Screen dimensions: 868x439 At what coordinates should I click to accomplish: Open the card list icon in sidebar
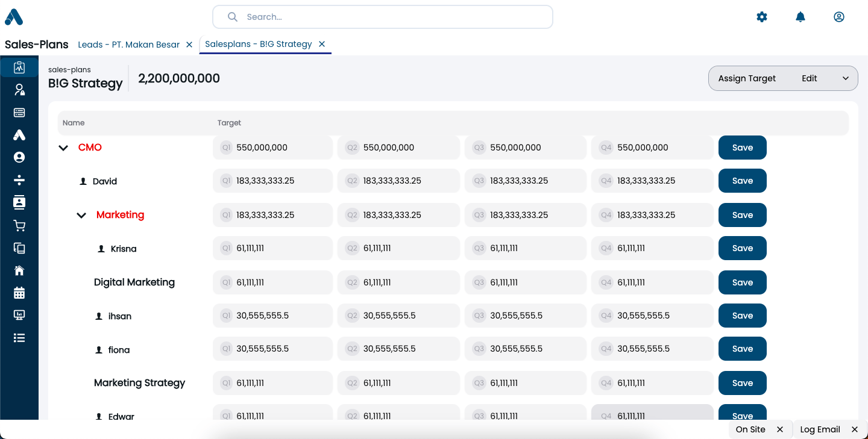click(19, 113)
